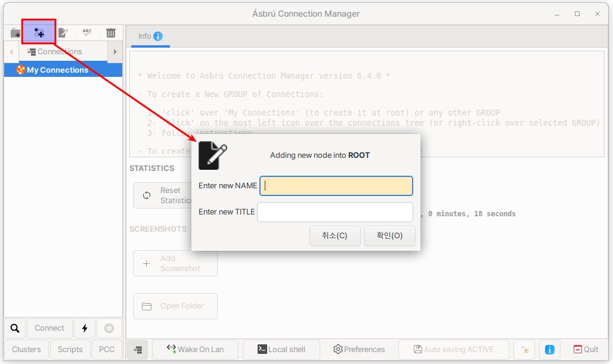Click the ABC rename icon
The height and width of the screenshot is (364, 613).
[87, 33]
